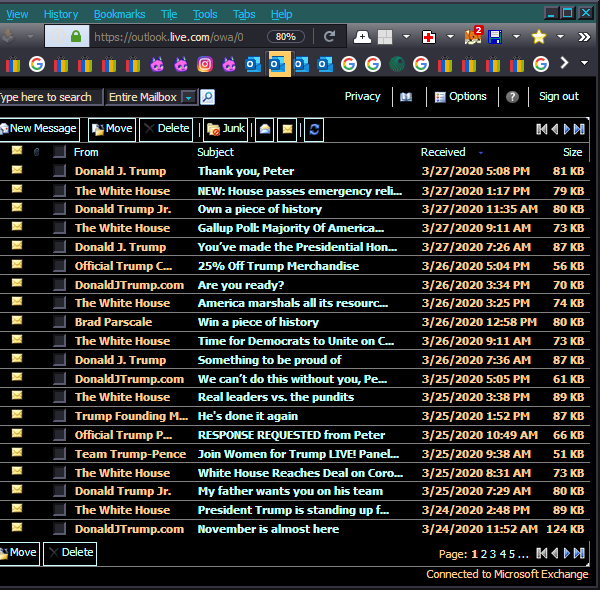Click the Instagram bookmark icon
The image size is (600, 590).
(205, 64)
